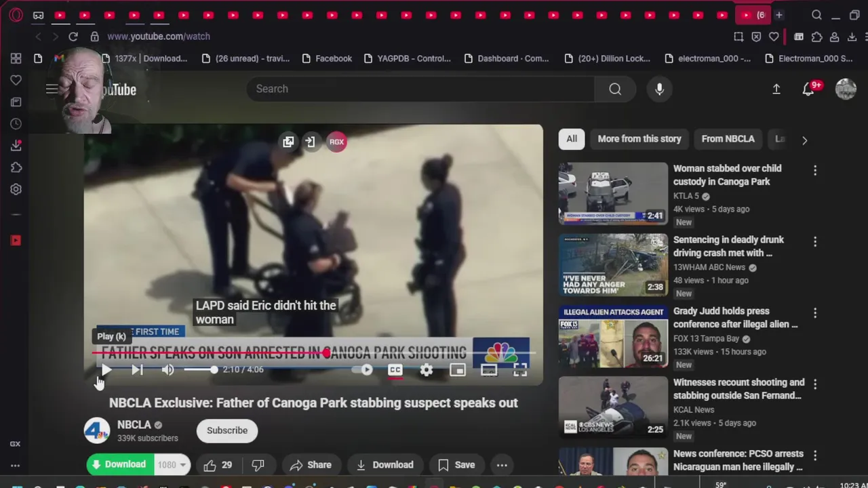Adjust the player volume slider

click(201, 369)
